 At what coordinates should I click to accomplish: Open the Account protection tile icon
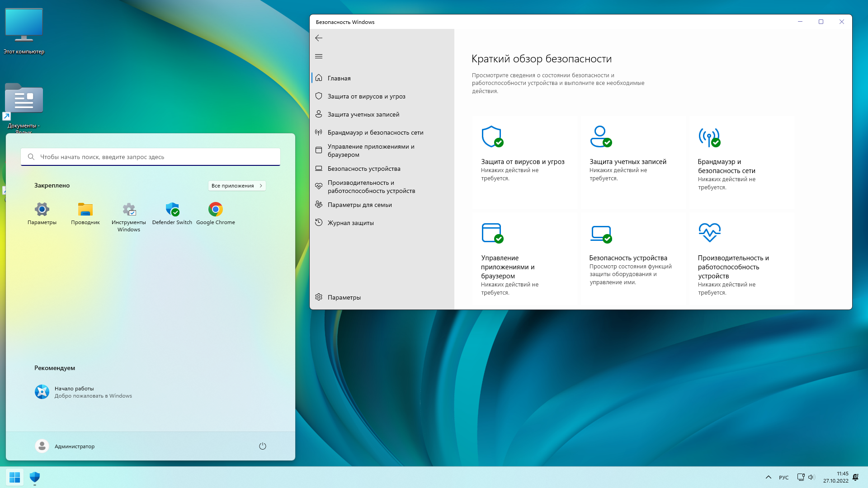pos(600,136)
